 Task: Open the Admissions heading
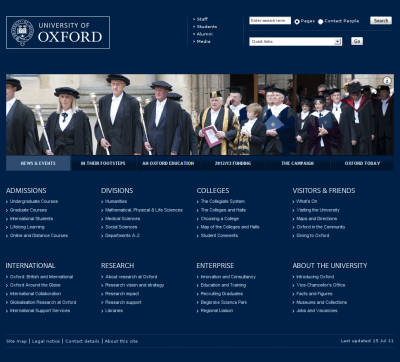click(26, 191)
